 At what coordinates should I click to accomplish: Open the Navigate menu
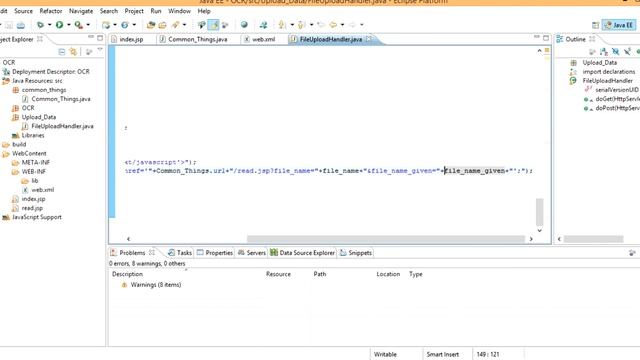pos(81,11)
